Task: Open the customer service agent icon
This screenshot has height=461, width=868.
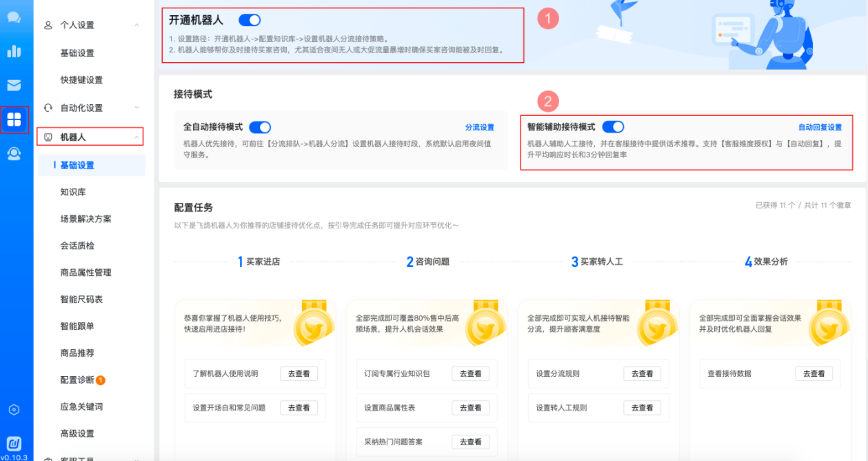Action: click(14, 154)
